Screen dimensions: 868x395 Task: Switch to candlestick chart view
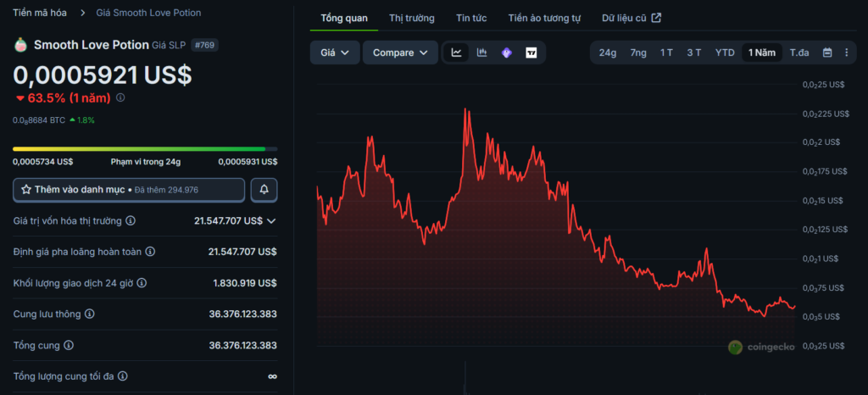(481, 53)
